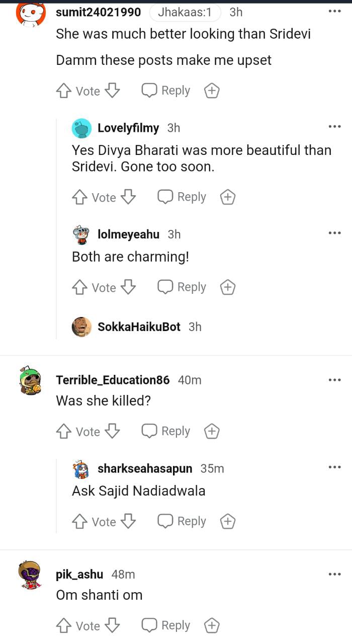Open Lovelyfilmy's user profile
The image size is (352, 644).
pos(128,128)
